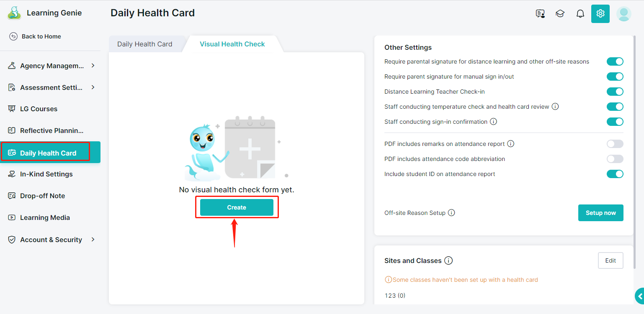Open the chat message icon in header
Image resolution: width=644 pixels, height=314 pixels.
coord(540,14)
